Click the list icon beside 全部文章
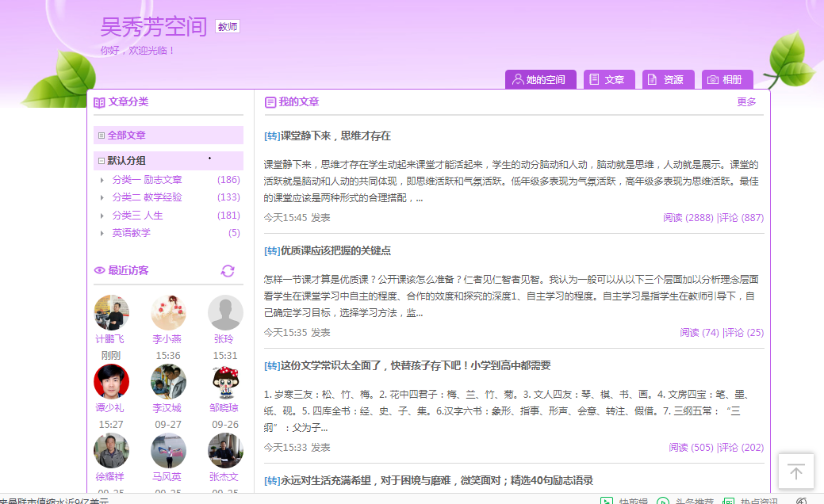The image size is (824, 504). tap(104, 135)
